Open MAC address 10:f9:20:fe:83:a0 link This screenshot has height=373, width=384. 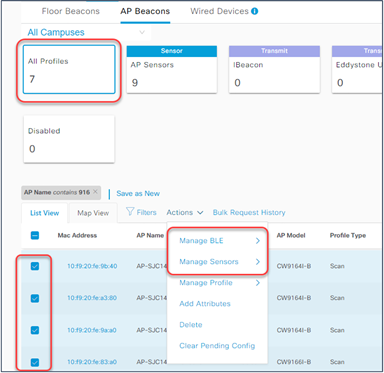click(92, 362)
